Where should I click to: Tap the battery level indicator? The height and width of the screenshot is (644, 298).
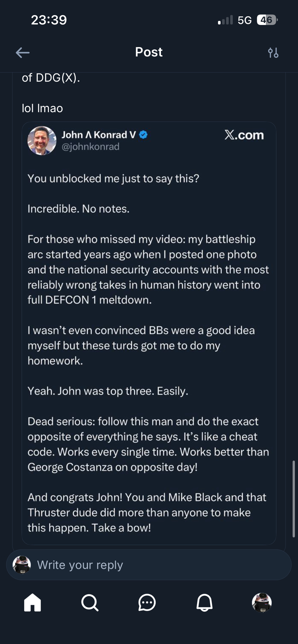tap(267, 20)
